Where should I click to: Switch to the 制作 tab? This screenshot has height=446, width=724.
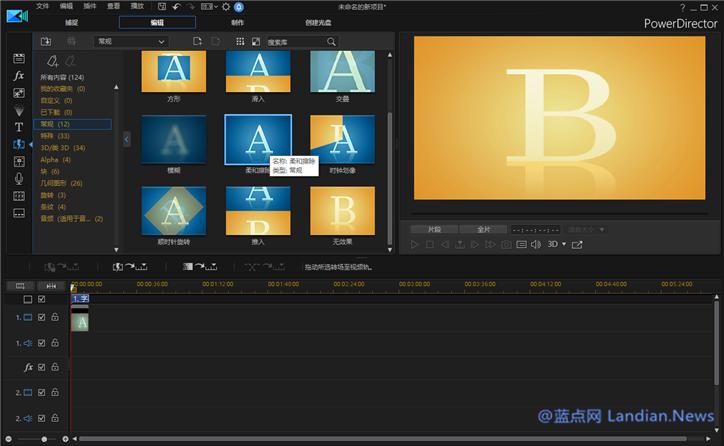[237, 22]
